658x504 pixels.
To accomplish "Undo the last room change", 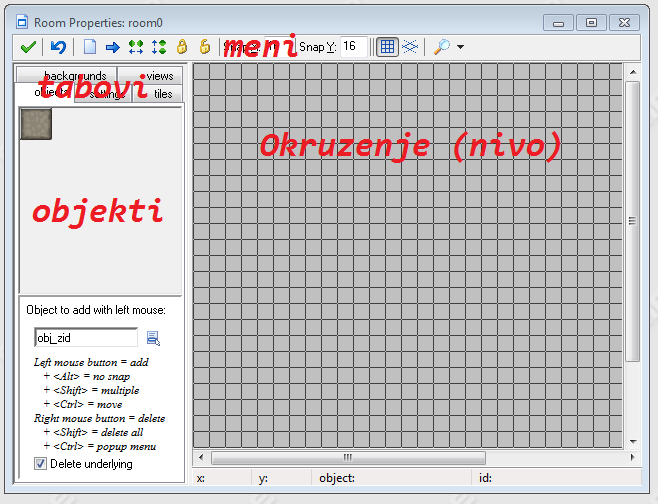I will 58,47.
